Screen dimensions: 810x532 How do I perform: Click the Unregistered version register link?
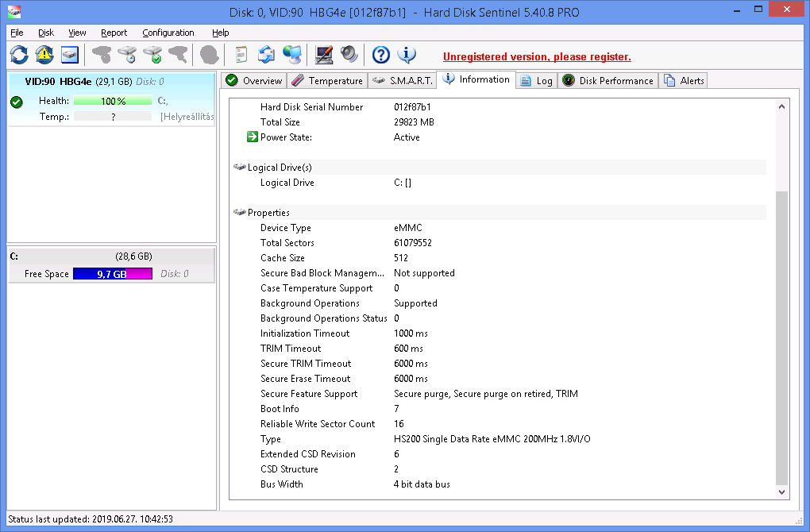[538, 57]
